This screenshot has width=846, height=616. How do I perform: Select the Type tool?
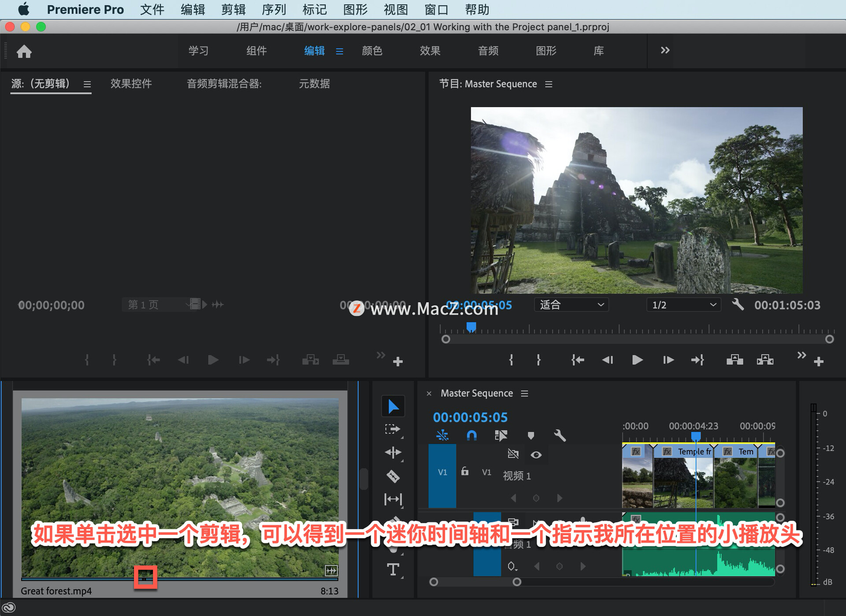pyautogui.click(x=393, y=569)
